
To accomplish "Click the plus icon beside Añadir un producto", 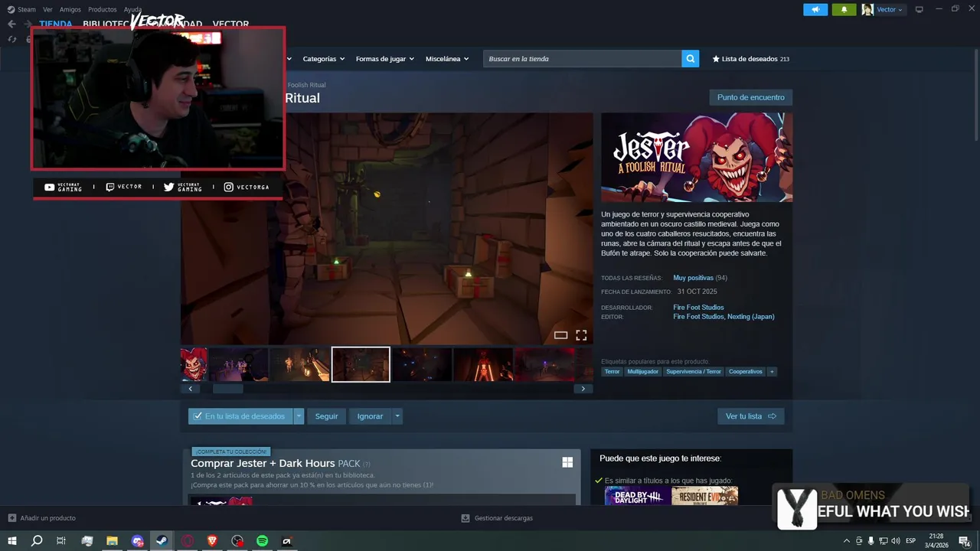I will [11, 518].
